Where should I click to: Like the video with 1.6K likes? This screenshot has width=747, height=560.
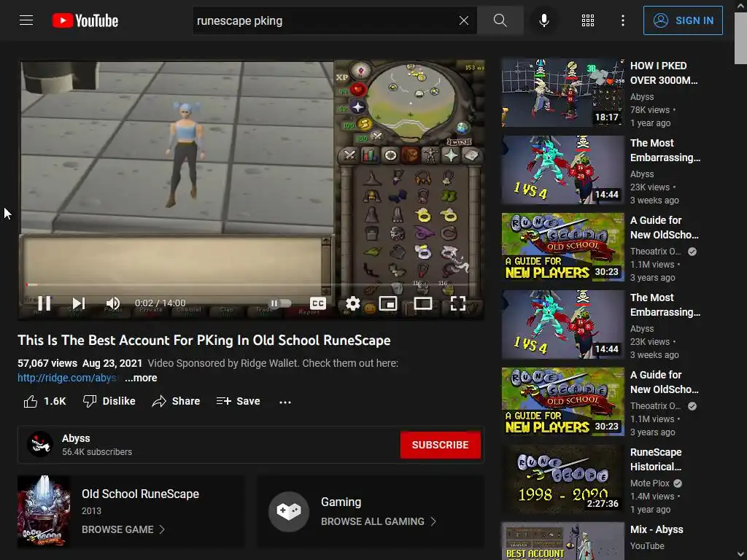tap(44, 402)
